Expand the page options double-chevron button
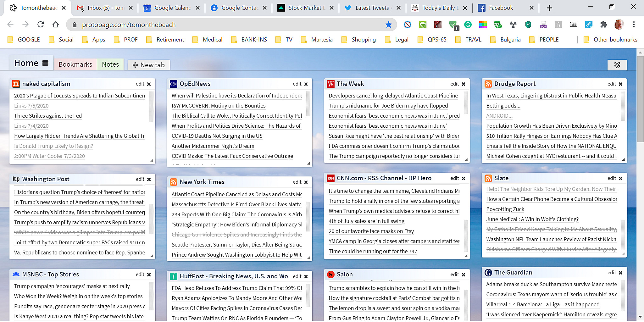Viewport: 644px width, 322px height. (x=617, y=65)
